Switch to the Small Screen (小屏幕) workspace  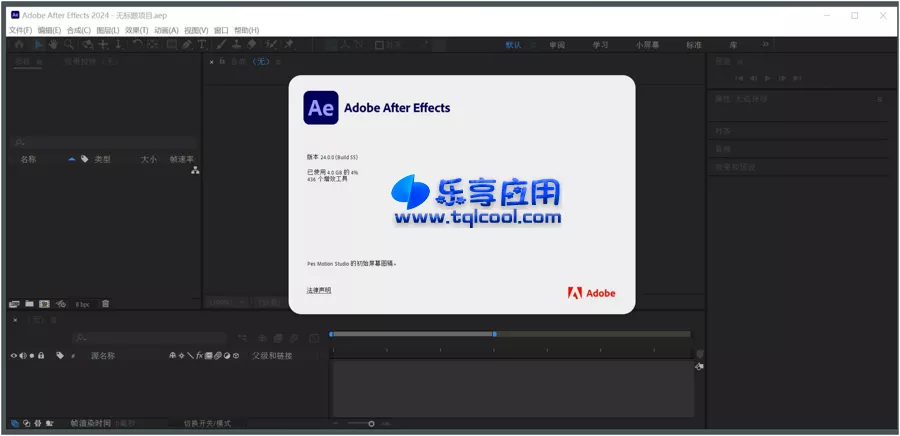(647, 45)
